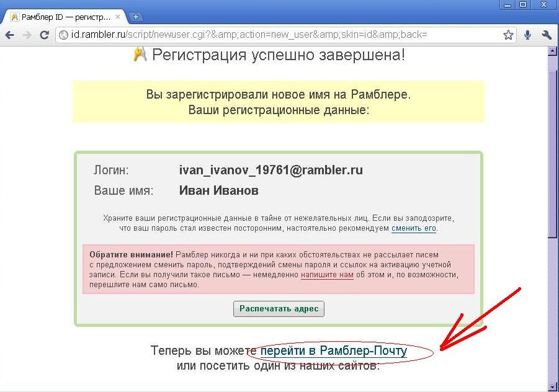
Task: Open the напишите нам link
Action: point(327,275)
